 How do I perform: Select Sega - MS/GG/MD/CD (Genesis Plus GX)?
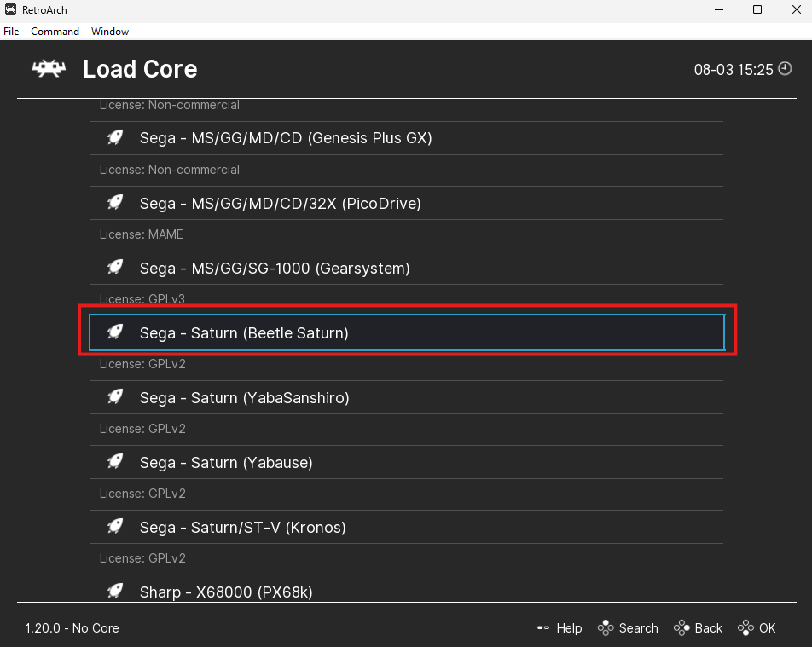pyautogui.click(x=407, y=138)
